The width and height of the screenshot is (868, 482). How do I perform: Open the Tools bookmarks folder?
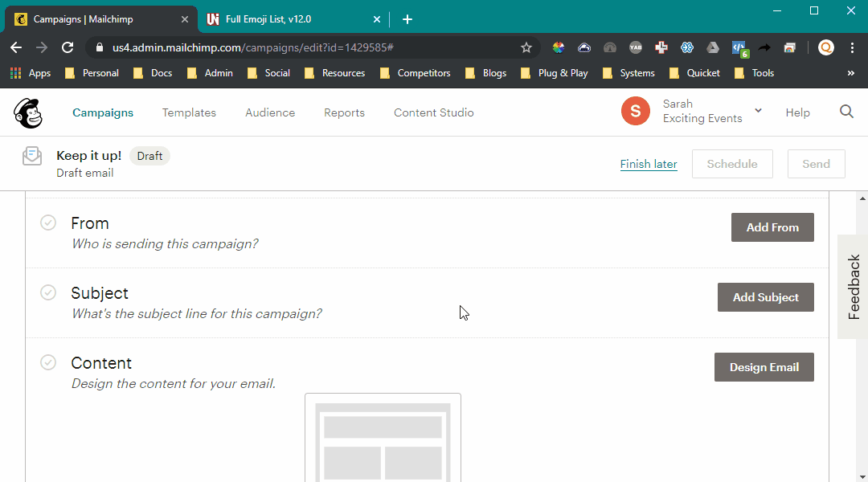click(754, 73)
